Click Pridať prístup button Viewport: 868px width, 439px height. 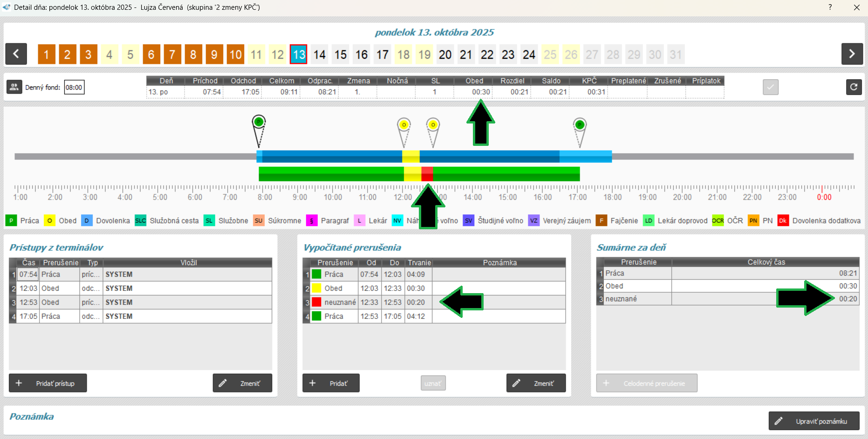(48, 383)
